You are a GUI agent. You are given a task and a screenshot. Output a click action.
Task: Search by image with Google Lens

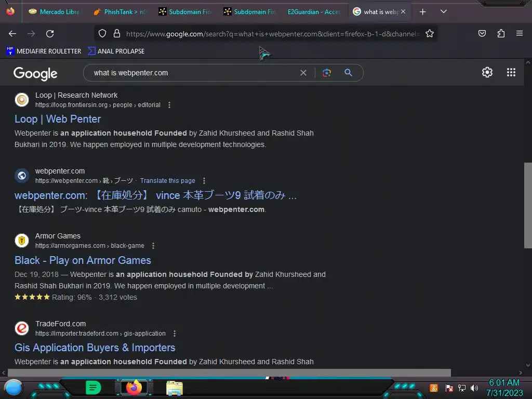tap(327, 73)
